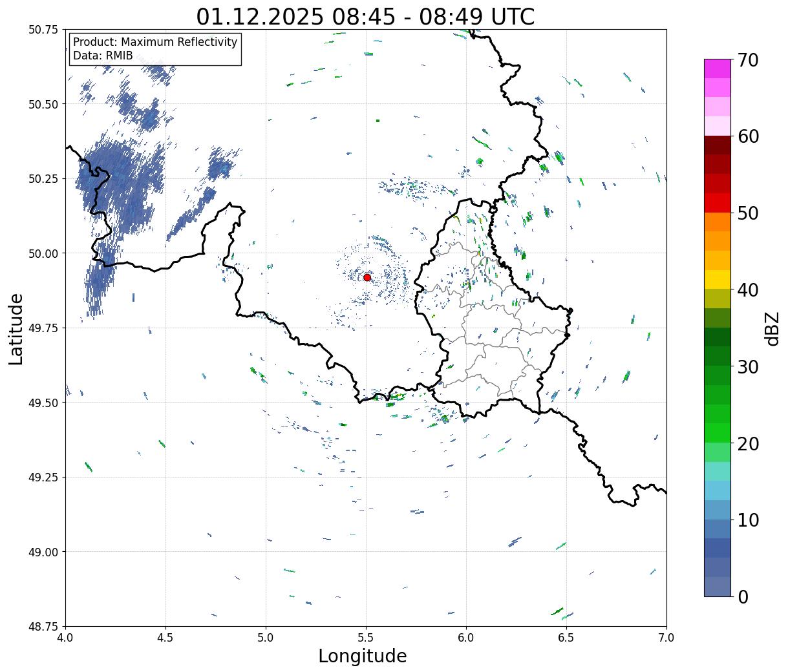This screenshot has width=788, height=672.
Task: Click the 'dBZ' colorbar label
Action: [772, 328]
